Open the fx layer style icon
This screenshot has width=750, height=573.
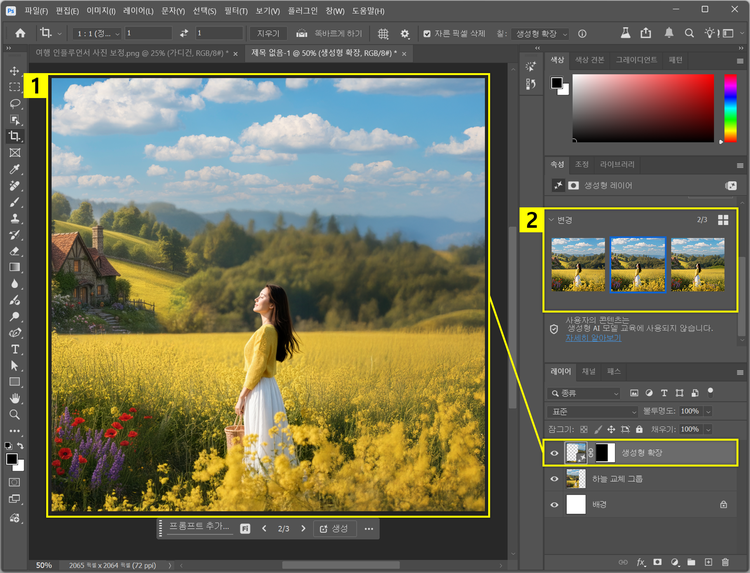point(642,562)
